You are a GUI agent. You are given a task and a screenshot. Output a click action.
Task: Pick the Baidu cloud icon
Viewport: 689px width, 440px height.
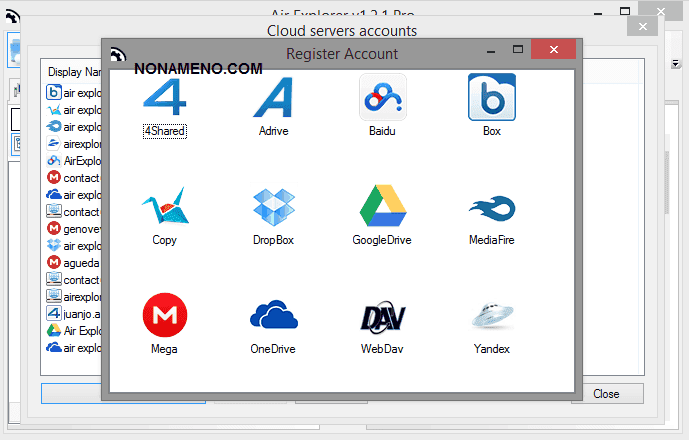tap(383, 97)
